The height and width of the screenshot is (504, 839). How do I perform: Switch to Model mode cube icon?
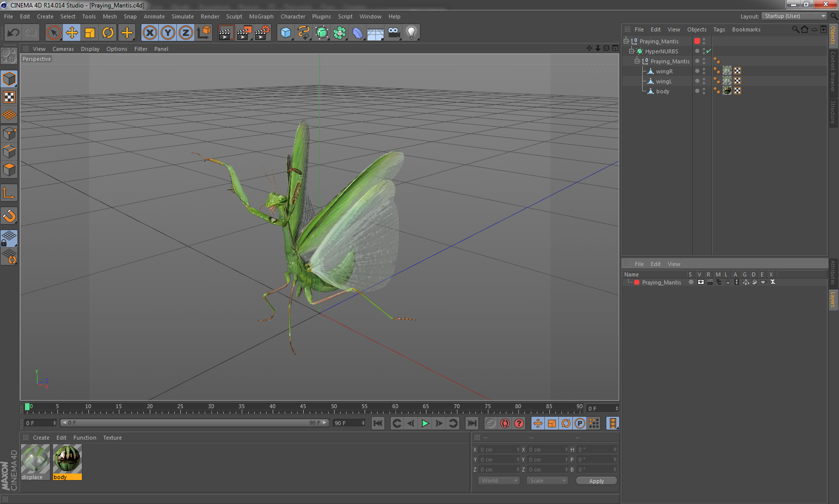9,79
